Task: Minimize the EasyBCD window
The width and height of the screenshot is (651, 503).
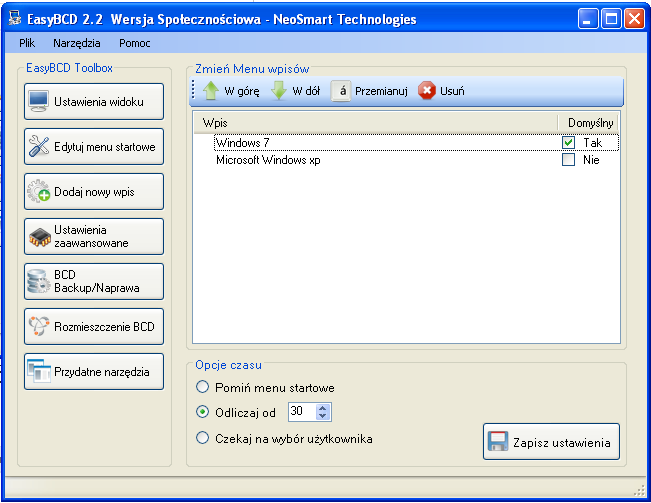Action: click(588, 19)
